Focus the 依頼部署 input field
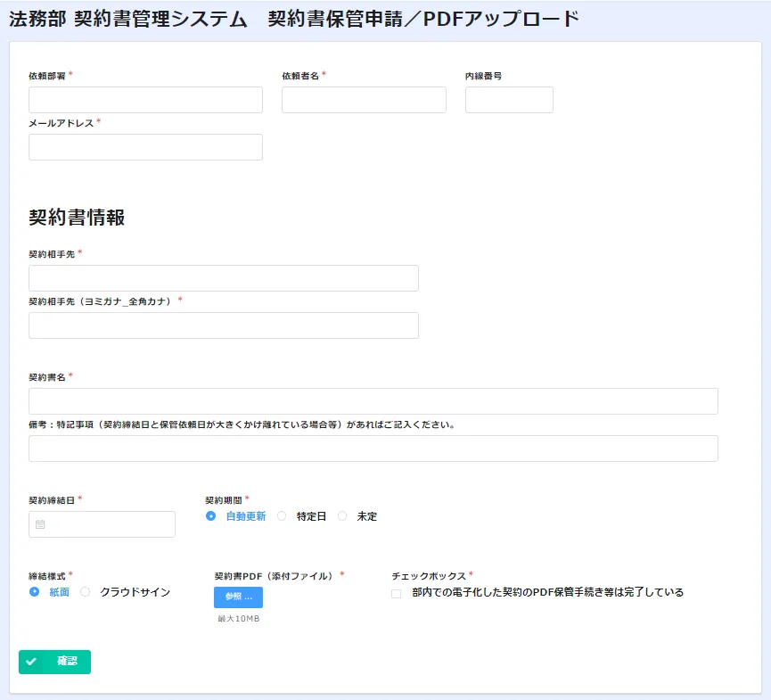 (x=145, y=100)
